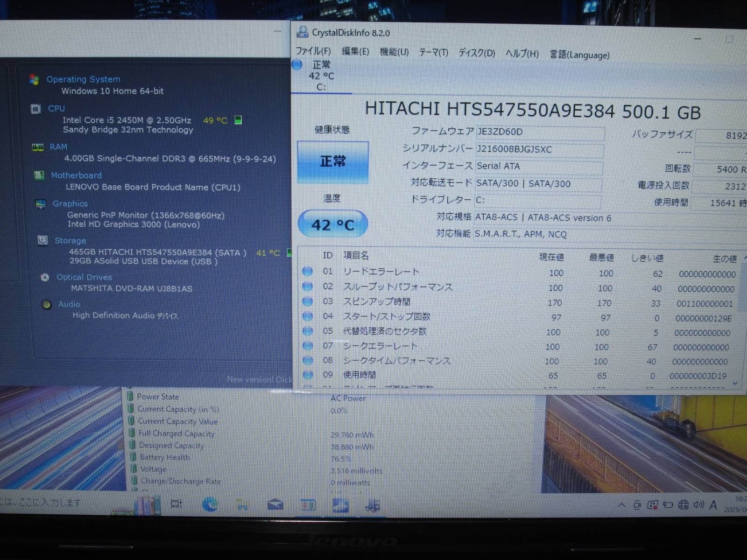
Task: Select the ID column header
Action: 328,255
